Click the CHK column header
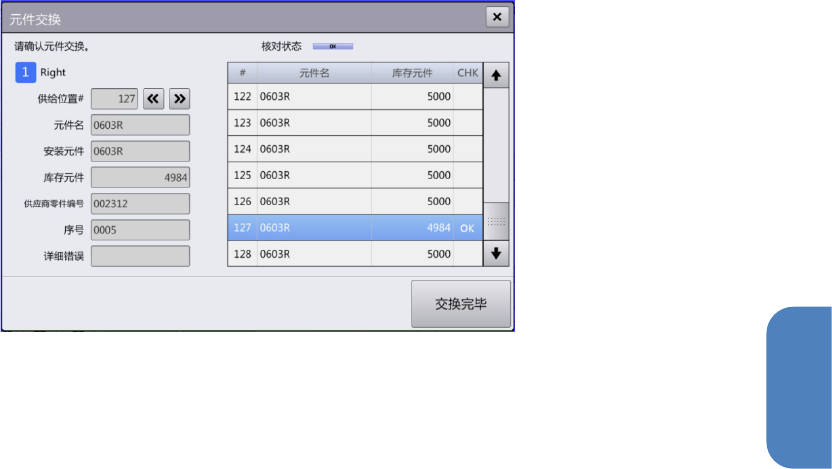832x469 pixels. click(467, 73)
